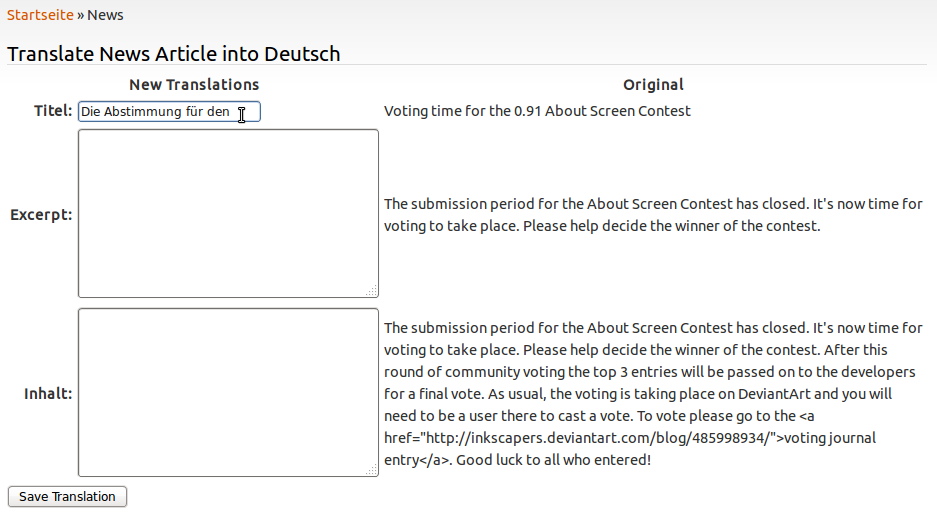
Task: Click the Excerpt field label
Action: pyautogui.click(x=41, y=214)
